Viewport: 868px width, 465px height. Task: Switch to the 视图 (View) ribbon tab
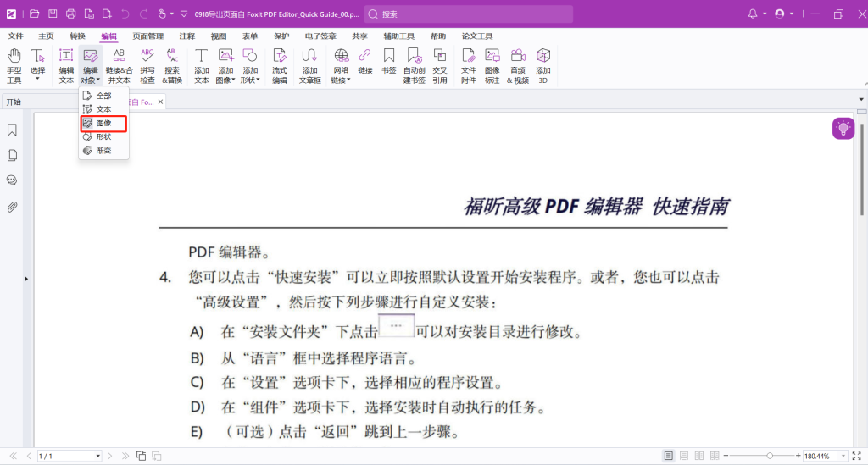pos(219,36)
